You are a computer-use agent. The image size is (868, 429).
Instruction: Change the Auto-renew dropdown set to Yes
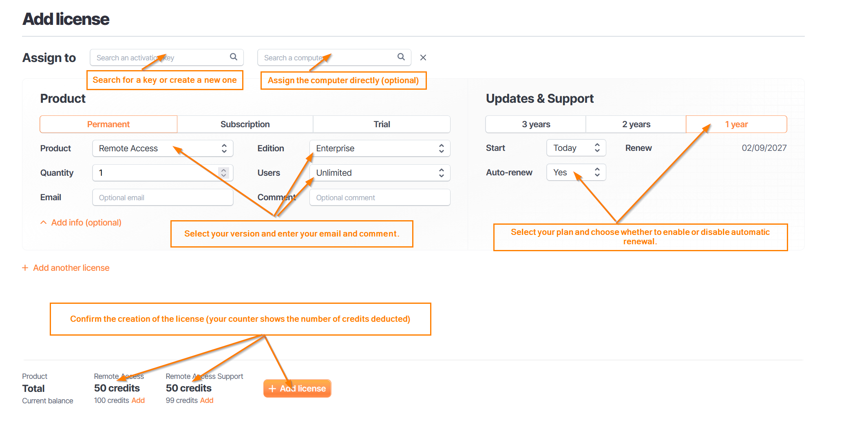coord(576,172)
